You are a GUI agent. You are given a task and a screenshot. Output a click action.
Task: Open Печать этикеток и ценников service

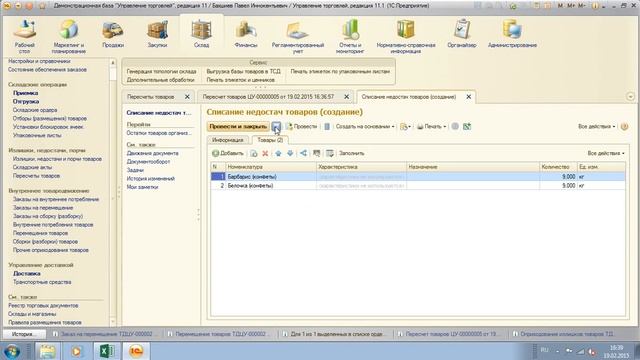[x=240, y=80]
